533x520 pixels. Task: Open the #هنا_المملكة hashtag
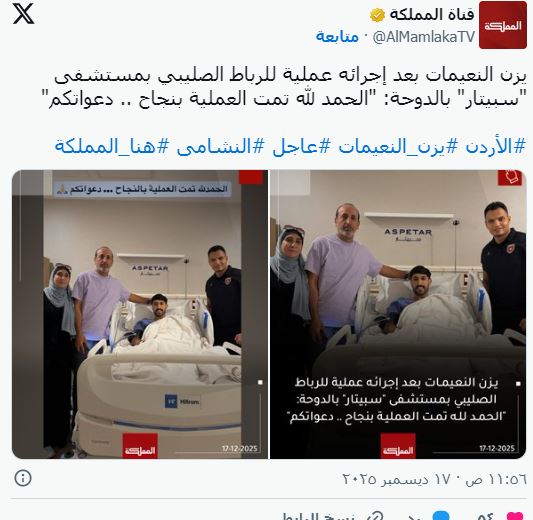tap(112, 147)
